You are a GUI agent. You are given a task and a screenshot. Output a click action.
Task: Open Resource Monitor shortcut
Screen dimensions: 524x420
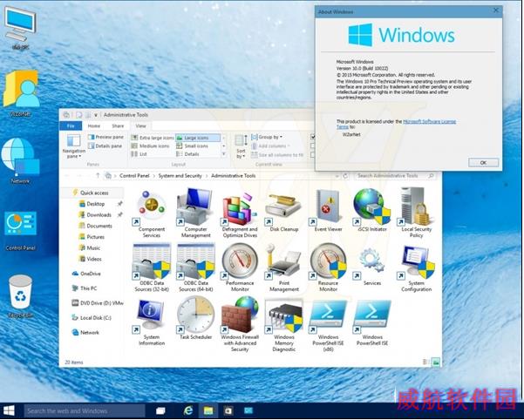[x=328, y=268]
